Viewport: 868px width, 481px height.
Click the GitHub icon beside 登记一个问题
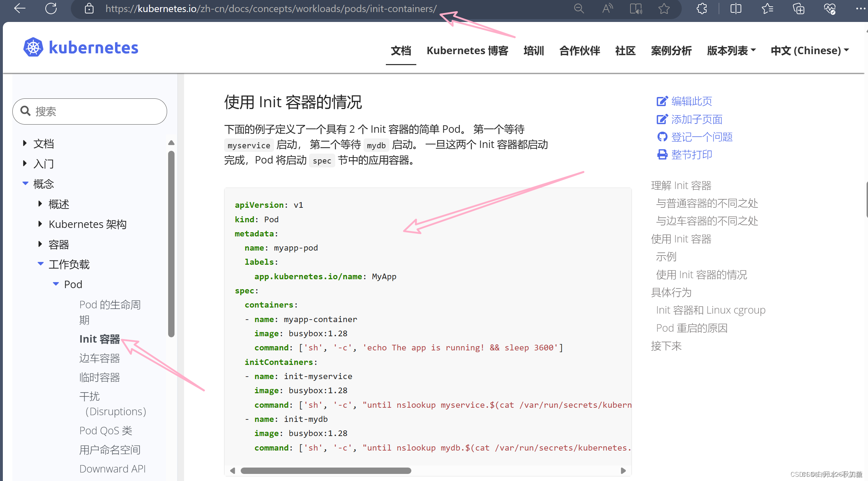[662, 137]
